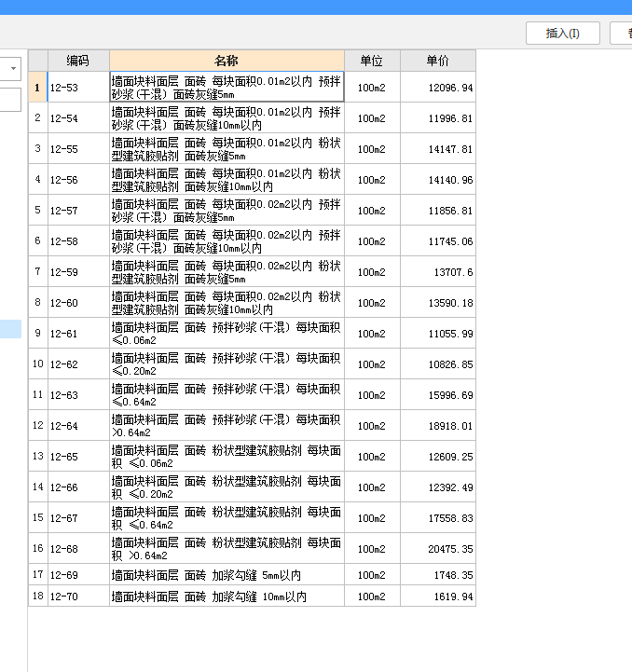Select code cell 12-67
Screen dimensions: 632x672
point(78,518)
